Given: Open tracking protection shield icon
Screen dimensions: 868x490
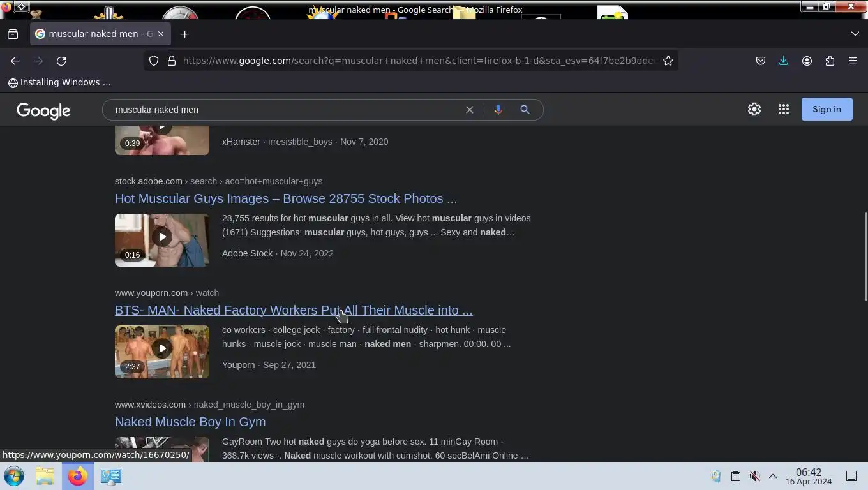Looking at the screenshot, I should (x=154, y=61).
